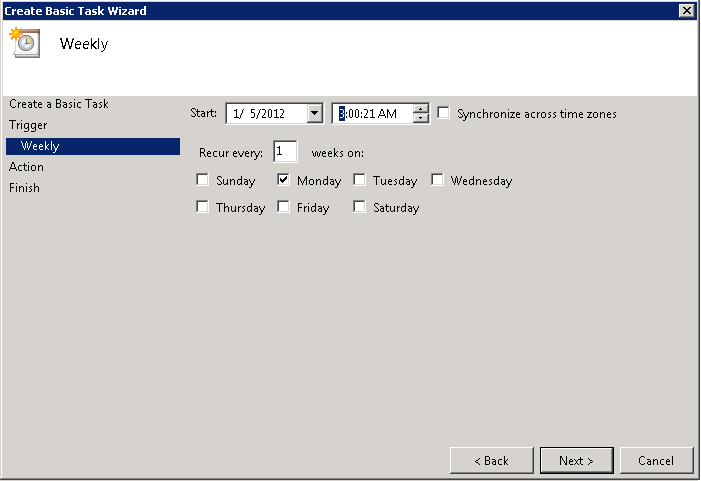This screenshot has width=701, height=481.
Task: Uncheck the Monday checkbox
Action: pos(283,180)
